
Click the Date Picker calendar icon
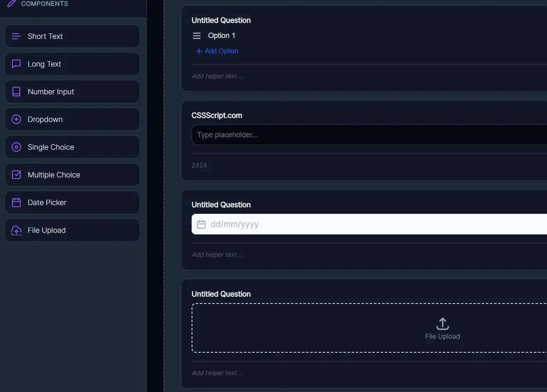click(16, 202)
